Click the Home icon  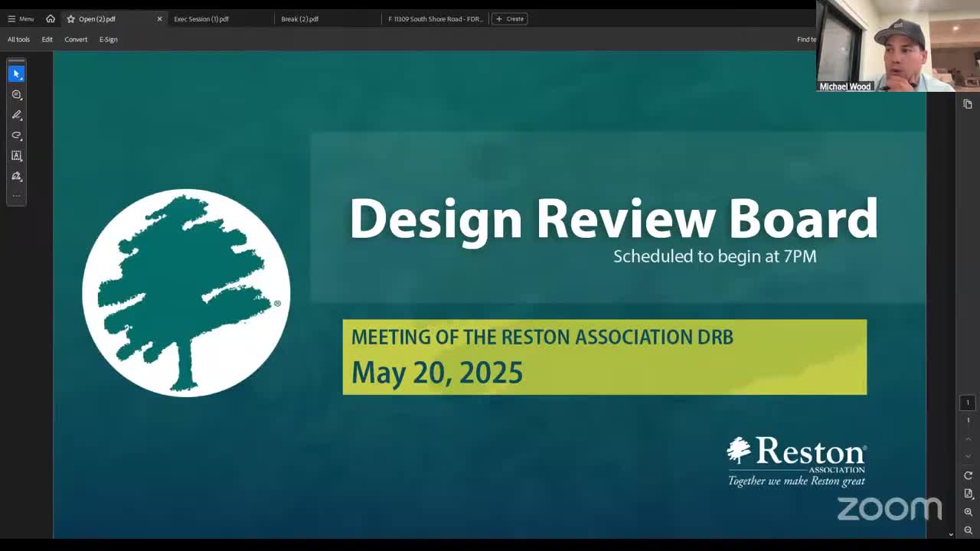coord(51,18)
